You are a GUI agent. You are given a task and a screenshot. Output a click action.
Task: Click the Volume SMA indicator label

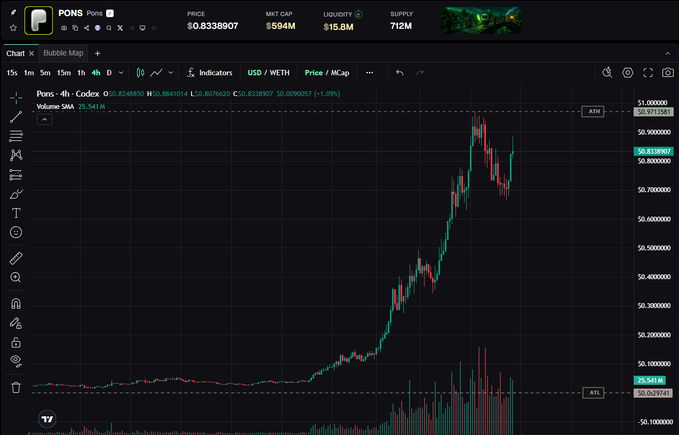55,106
